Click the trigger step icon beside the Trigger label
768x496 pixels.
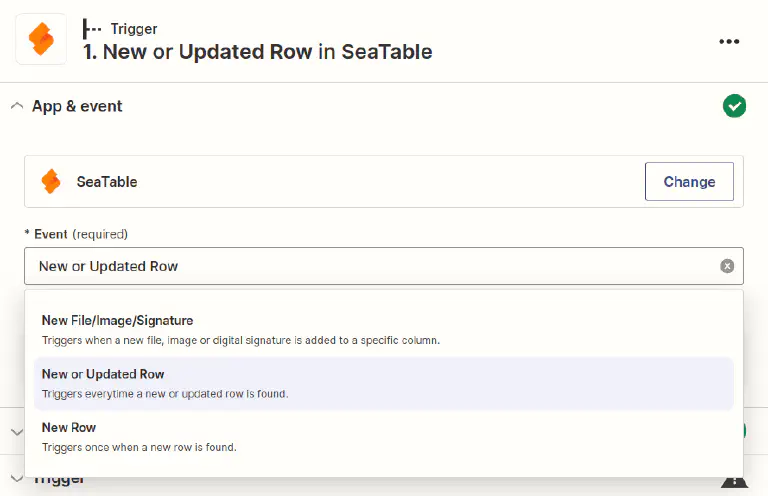point(93,29)
